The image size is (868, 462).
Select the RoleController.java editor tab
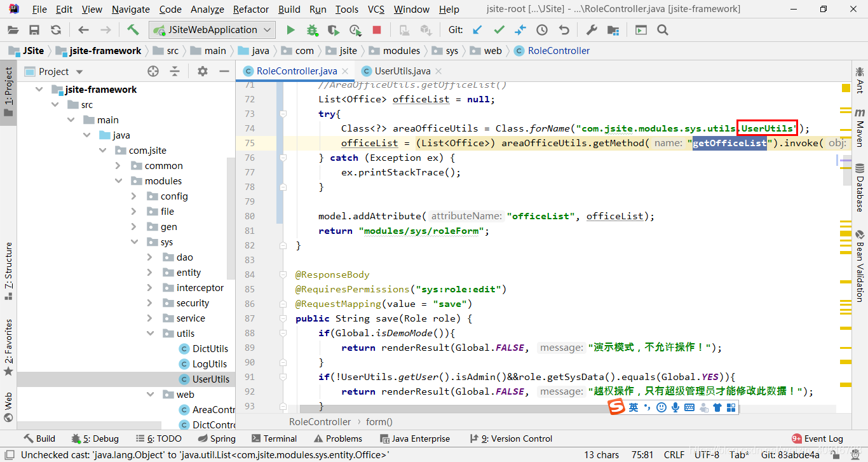(296, 71)
